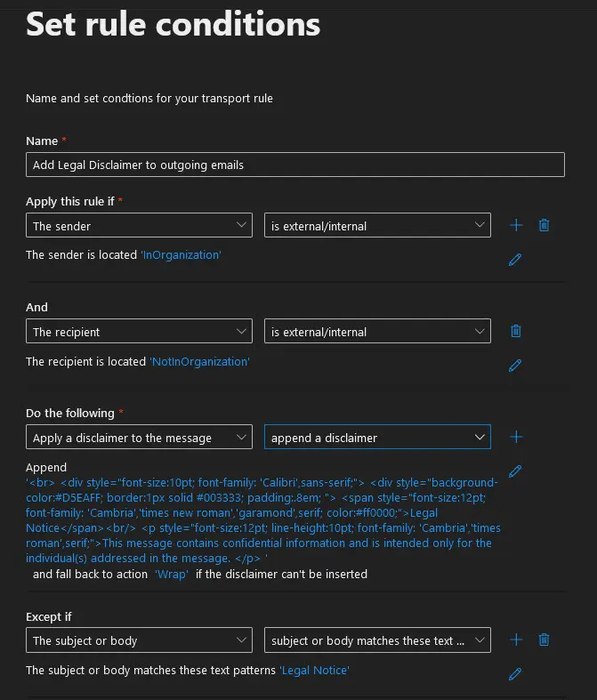Edit the 'Legal Notice' text pattern pencil
Screen dimensions: 597x700
(x=514, y=674)
